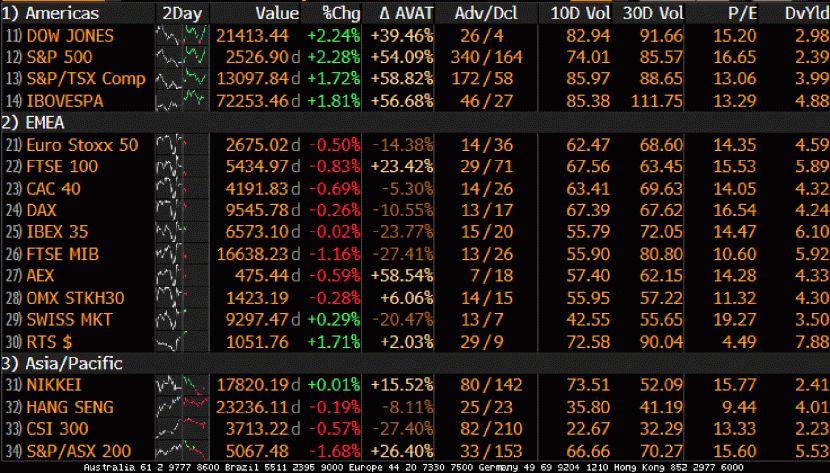830x473 pixels.
Task: Select the DAX index name
Action: tap(41, 210)
